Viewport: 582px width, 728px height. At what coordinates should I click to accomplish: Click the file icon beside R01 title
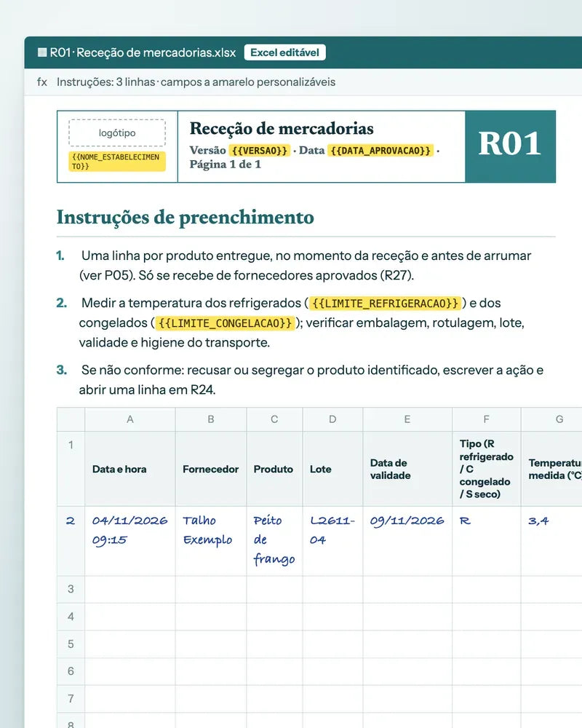point(42,52)
